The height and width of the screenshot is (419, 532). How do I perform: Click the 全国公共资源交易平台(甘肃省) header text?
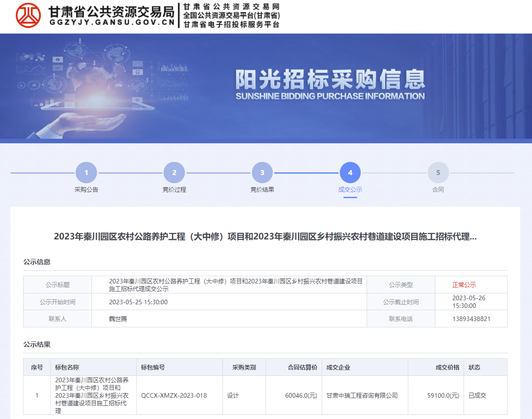tap(232, 15)
